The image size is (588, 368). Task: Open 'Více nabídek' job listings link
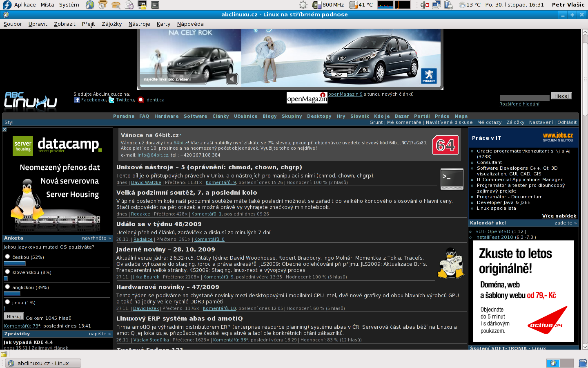[559, 216]
